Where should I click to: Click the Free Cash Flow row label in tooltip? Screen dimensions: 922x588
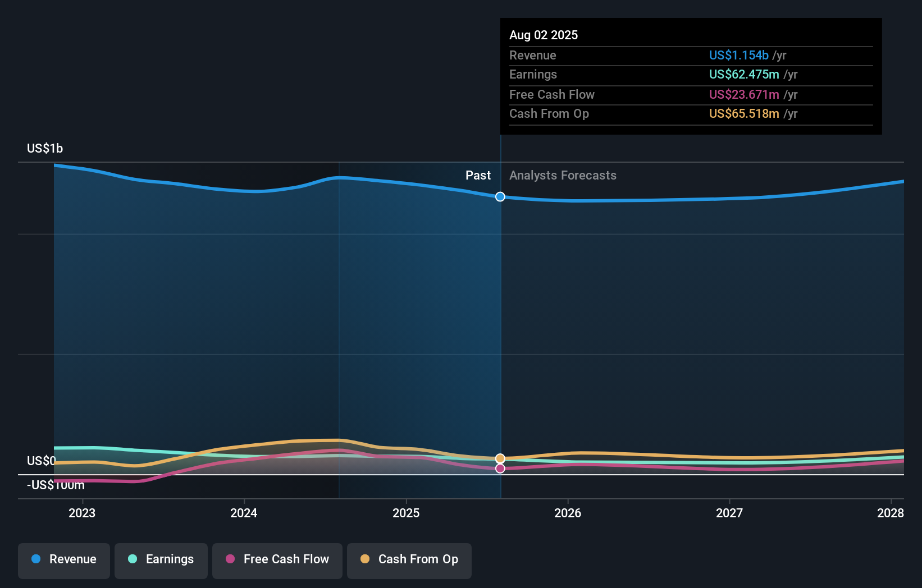(x=551, y=94)
